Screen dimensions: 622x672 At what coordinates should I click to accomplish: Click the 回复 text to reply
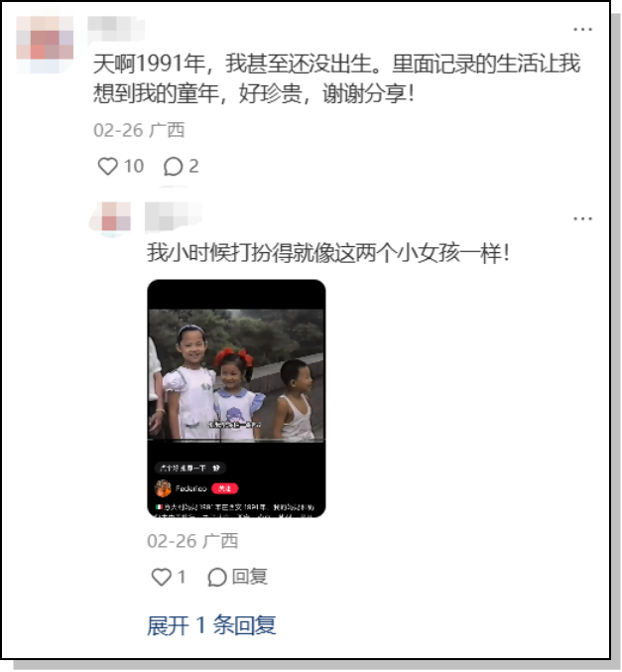tap(250, 577)
